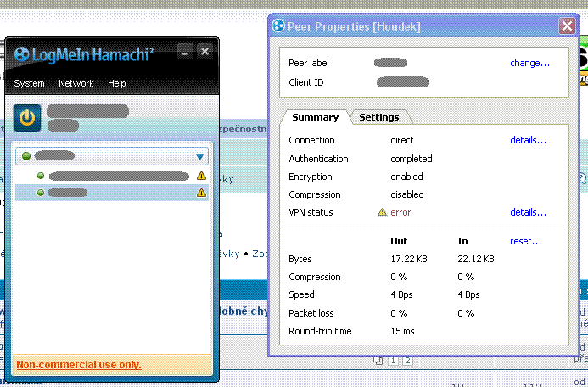Click the green status dot of the highlighted peer
This screenshot has width=588, height=387.
(41, 193)
